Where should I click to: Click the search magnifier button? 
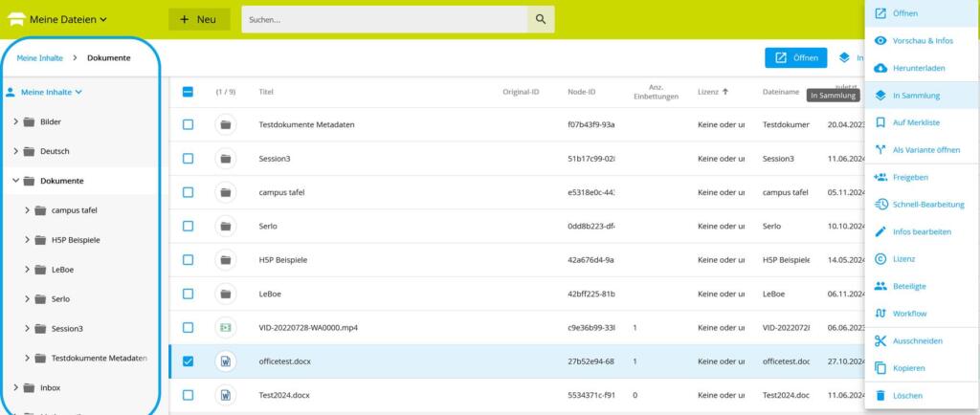pos(541,19)
